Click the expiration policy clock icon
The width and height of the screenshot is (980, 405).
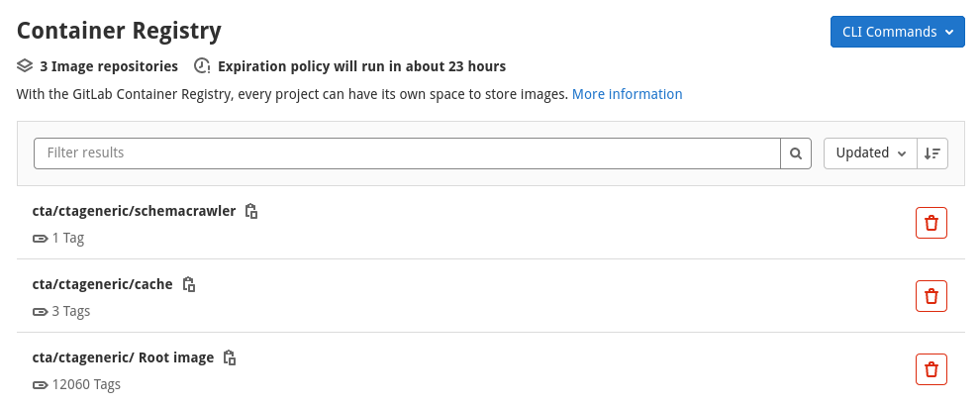202,65
